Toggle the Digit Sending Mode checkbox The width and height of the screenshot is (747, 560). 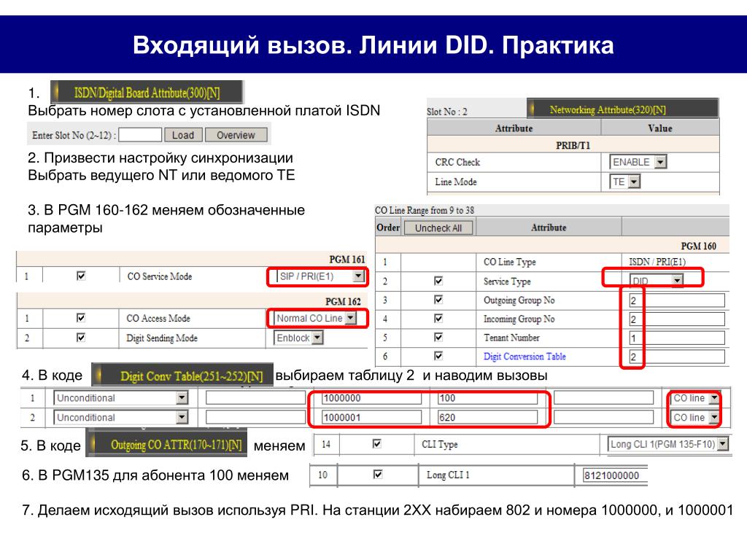[x=81, y=338]
